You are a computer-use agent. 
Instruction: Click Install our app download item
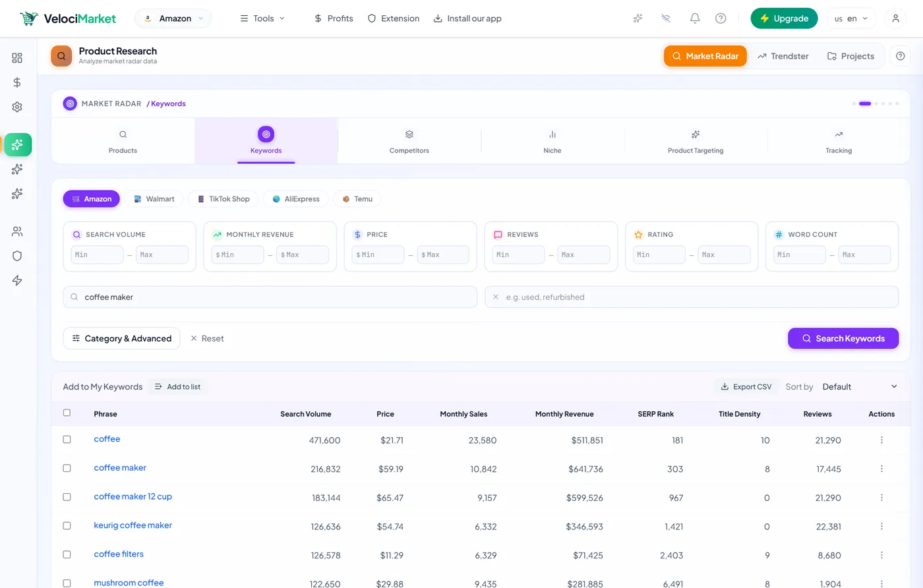point(467,18)
